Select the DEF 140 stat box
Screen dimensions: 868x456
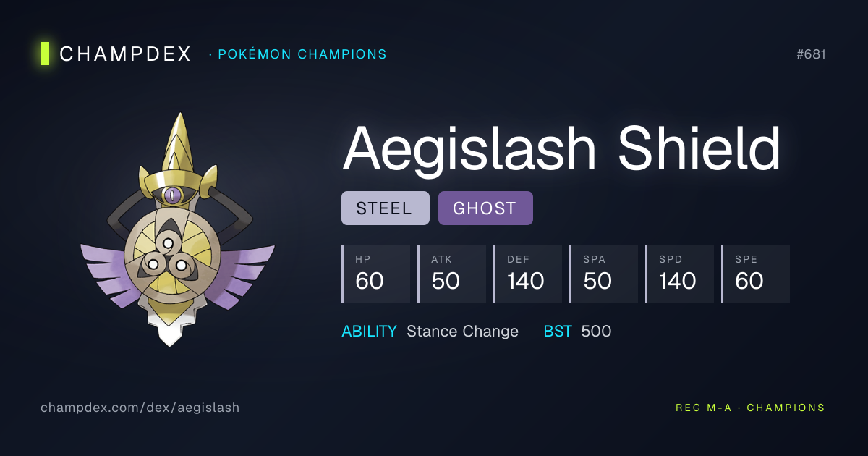528,274
